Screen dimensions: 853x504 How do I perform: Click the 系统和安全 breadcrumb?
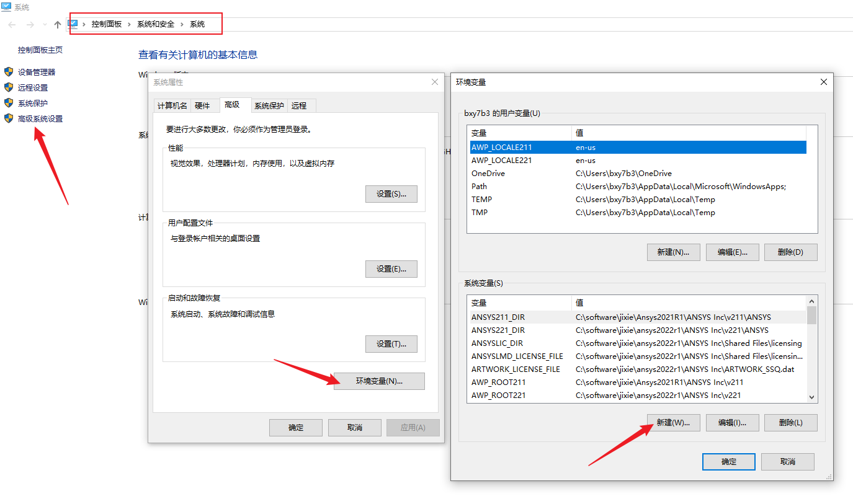[x=156, y=24]
